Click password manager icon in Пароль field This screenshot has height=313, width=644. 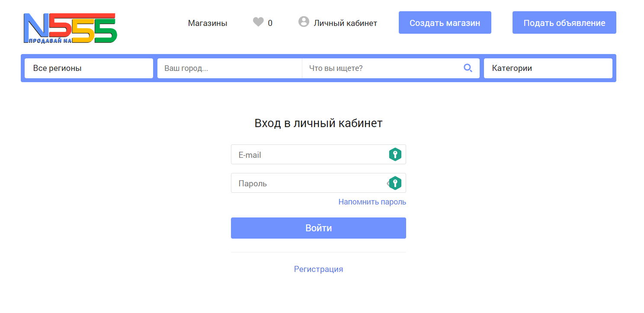395,183
